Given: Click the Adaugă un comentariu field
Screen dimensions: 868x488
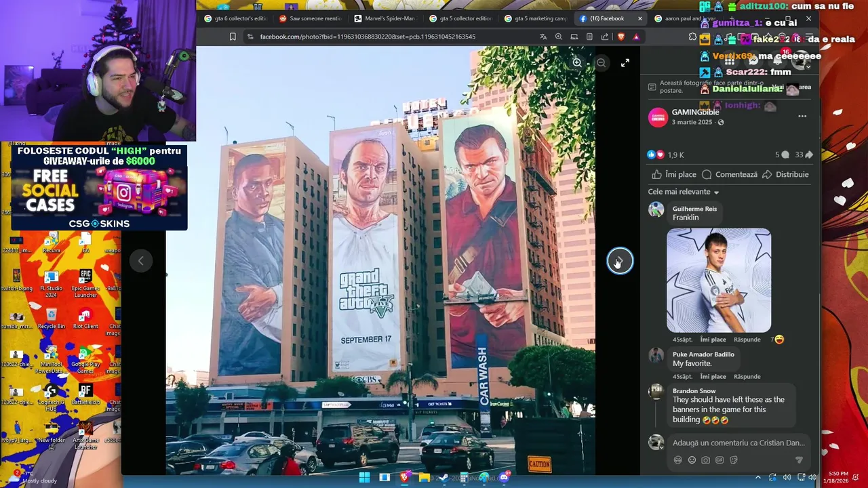Looking at the screenshot, I should click(x=738, y=443).
